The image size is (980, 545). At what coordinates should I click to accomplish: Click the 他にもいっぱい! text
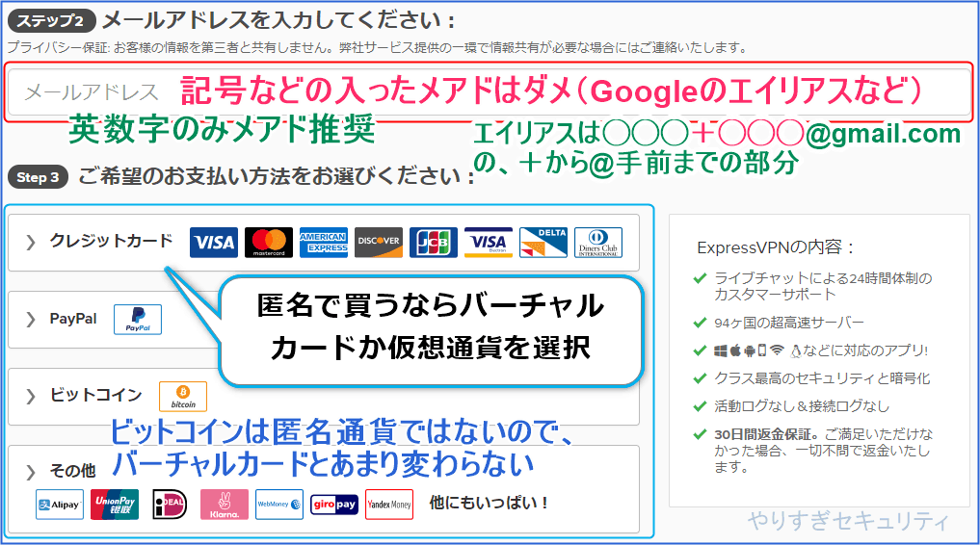[x=489, y=503]
